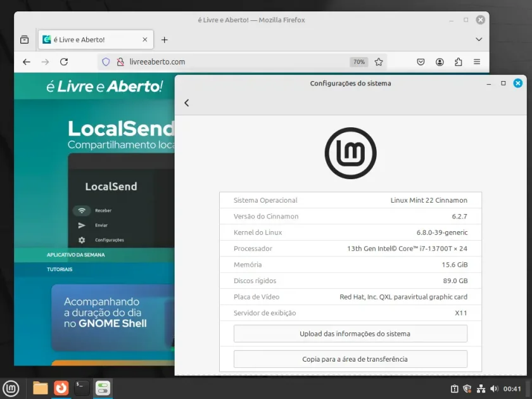Click Receber in LocalSend preview

[103, 210]
